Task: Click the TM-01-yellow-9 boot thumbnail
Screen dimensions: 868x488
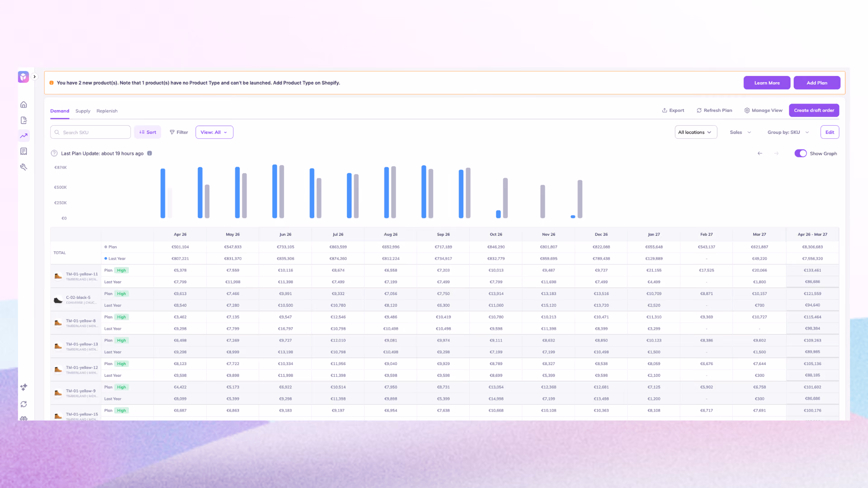Action: tap(58, 393)
